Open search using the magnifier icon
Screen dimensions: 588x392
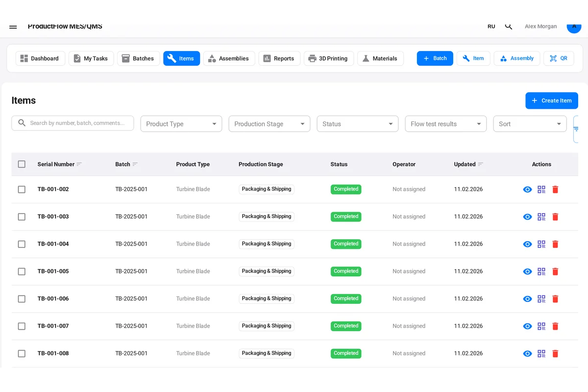509,26
